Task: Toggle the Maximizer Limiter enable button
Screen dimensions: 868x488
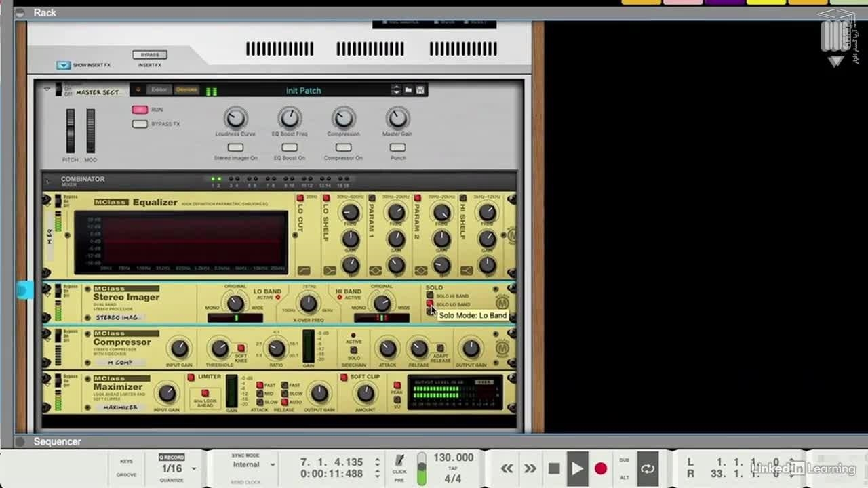Action: [191, 377]
